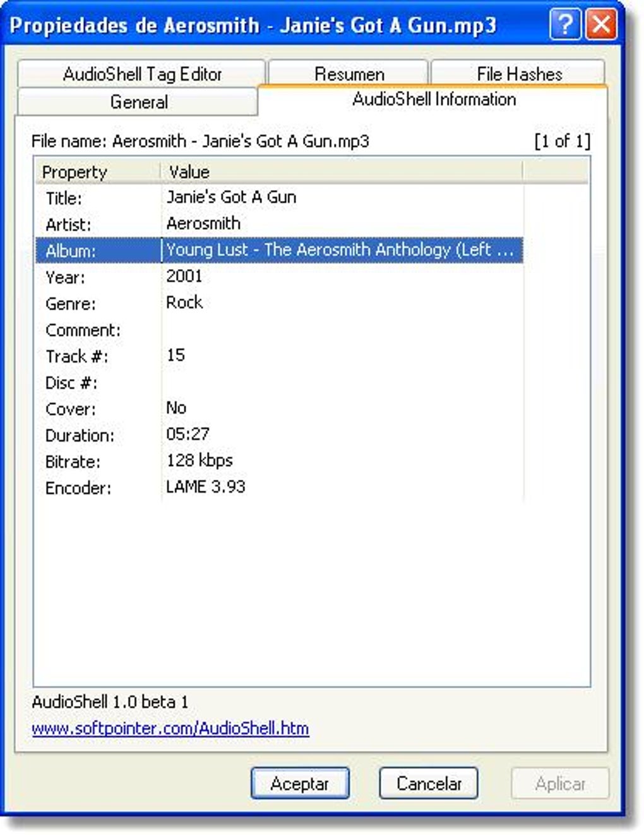Open the softpointer.com AudioShell link
Screen dimensions: 644x835
[170, 728]
